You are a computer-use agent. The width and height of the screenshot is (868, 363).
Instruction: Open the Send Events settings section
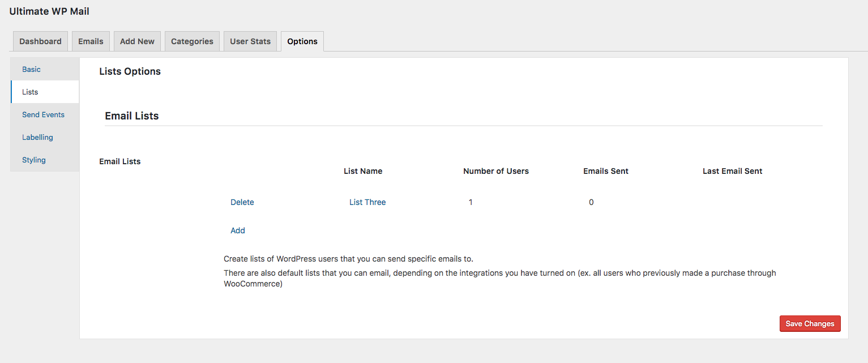coord(44,114)
